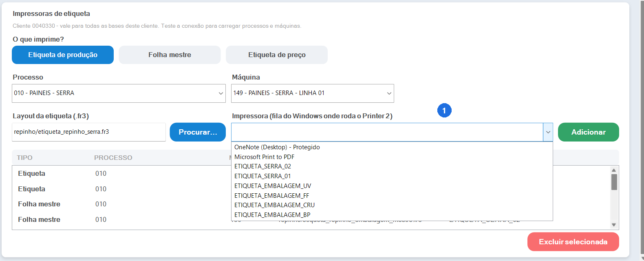Open the Processo dropdown
Screen dimensions: 644x261
(119, 93)
